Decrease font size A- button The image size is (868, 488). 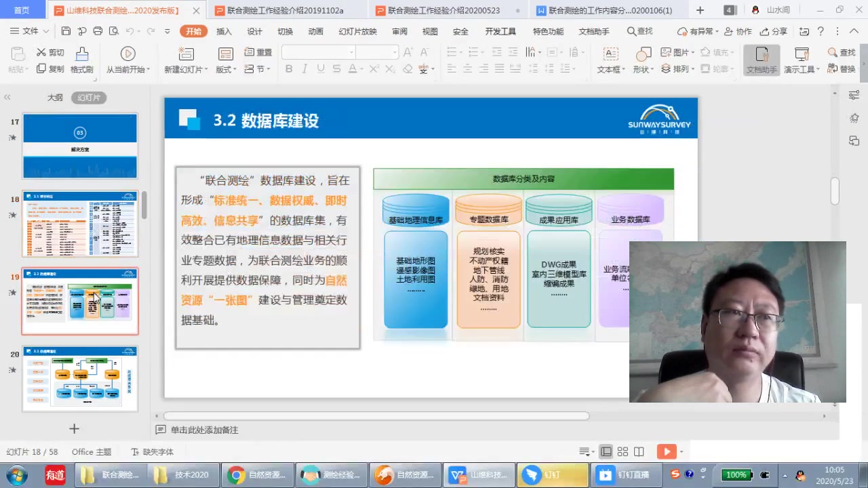pyautogui.click(x=425, y=52)
